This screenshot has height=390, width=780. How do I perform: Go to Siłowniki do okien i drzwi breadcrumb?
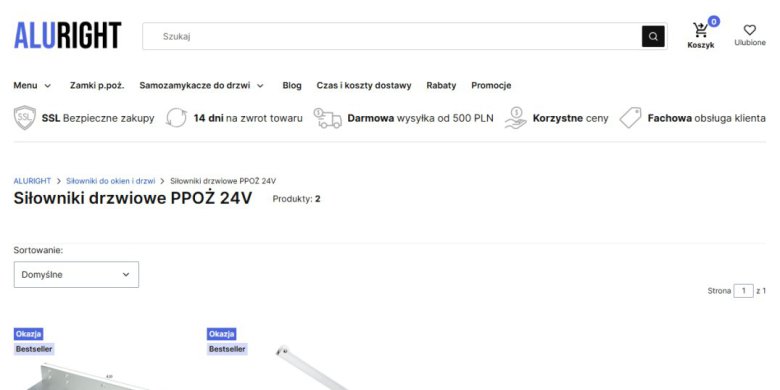click(x=110, y=181)
